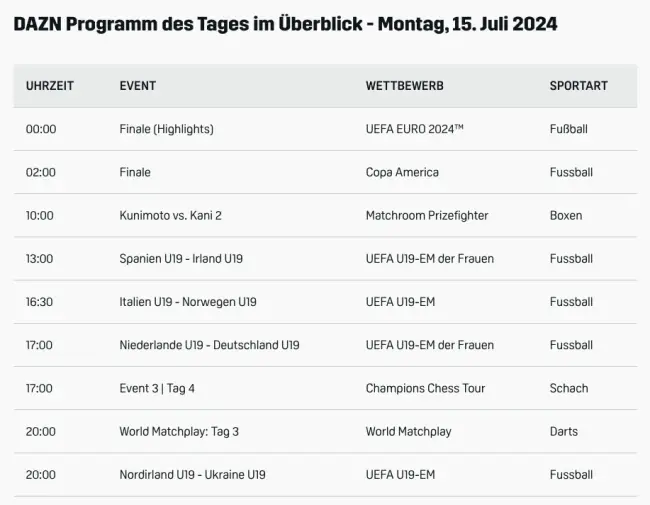This screenshot has height=505, width=650.
Task: Click the UEFA EURO 2024 competition cell
Action: coord(414,129)
